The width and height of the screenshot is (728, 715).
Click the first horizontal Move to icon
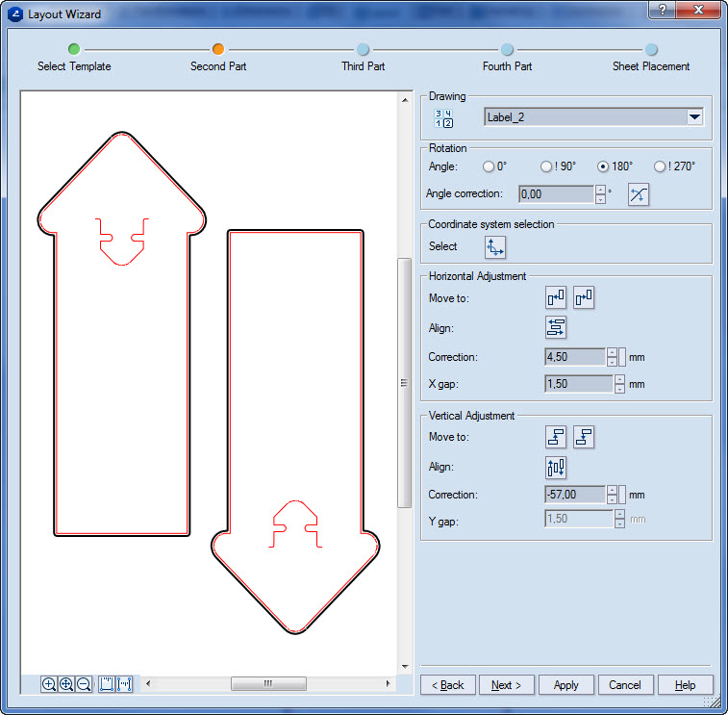point(555,298)
